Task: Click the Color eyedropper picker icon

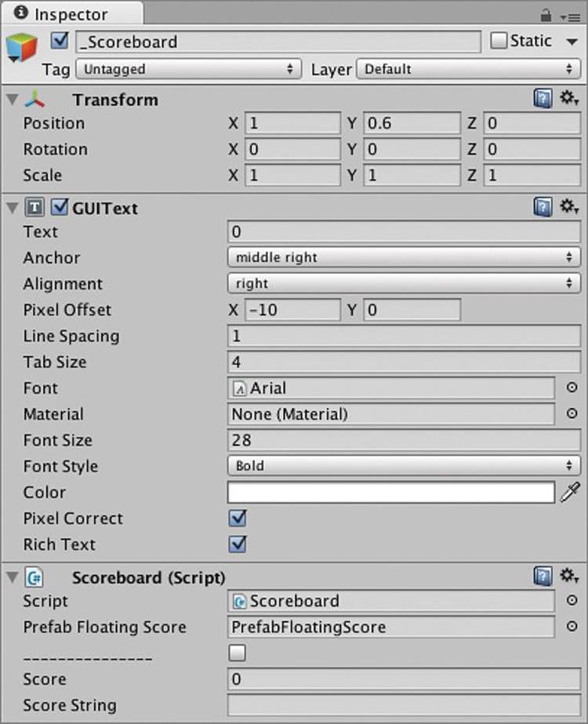Action: (x=571, y=492)
